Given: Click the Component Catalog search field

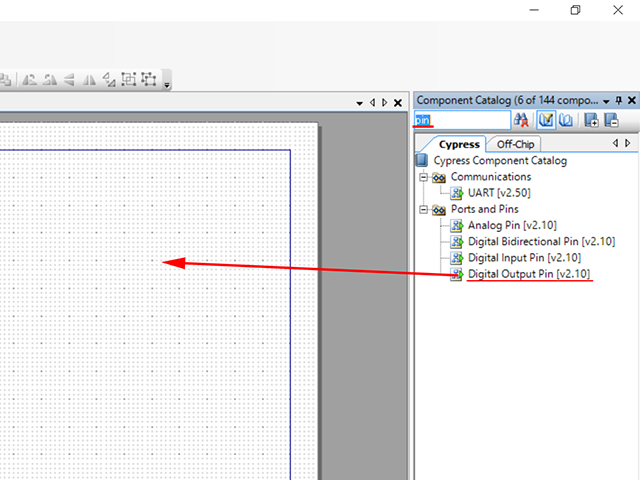Looking at the screenshot, I should pos(462,120).
